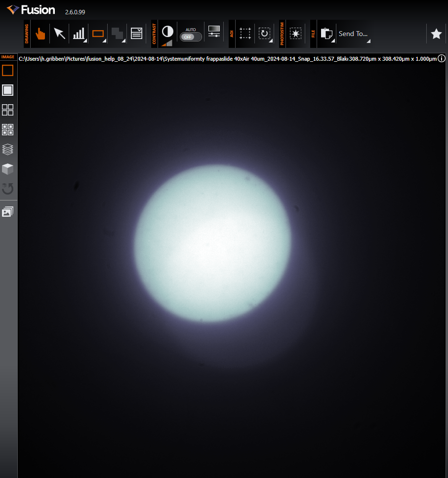Show image information via the info icon
The height and width of the screenshot is (478, 448).
[442, 59]
